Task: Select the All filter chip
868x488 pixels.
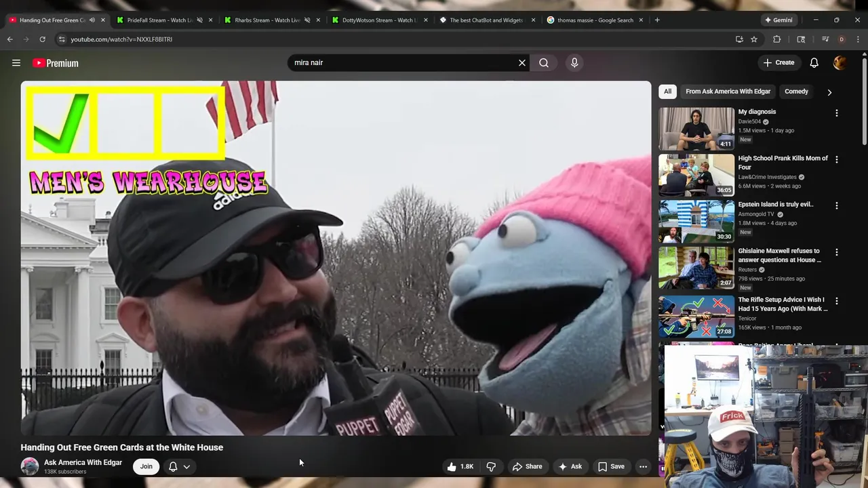Action: (x=668, y=91)
